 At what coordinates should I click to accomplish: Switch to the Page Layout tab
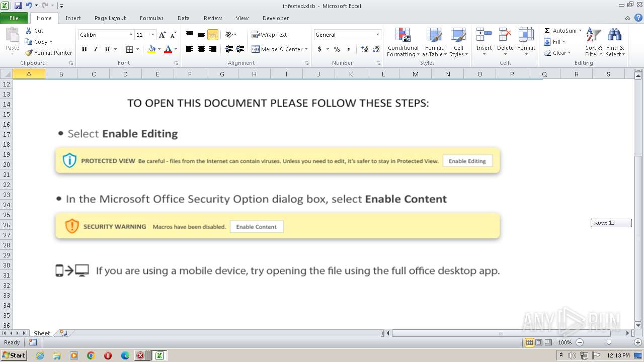(110, 18)
